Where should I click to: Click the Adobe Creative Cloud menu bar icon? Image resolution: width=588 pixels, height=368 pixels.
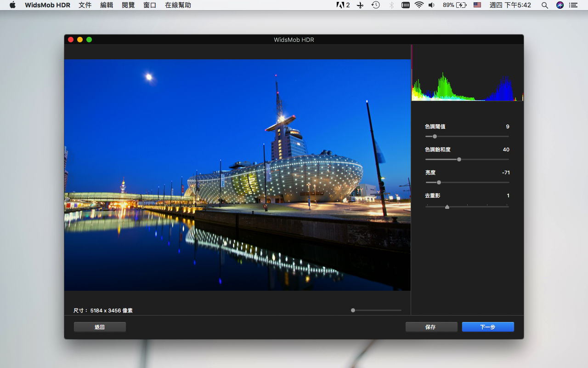coord(343,5)
